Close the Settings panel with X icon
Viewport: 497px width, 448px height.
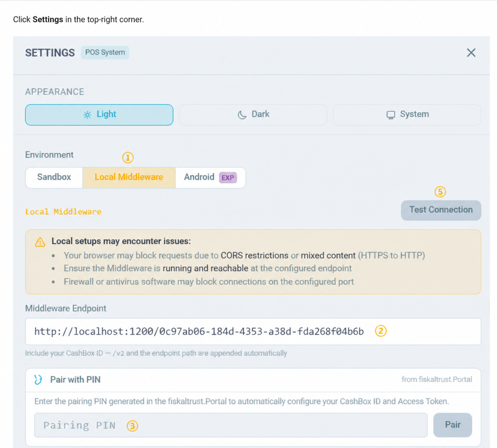pyautogui.click(x=471, y=53)
